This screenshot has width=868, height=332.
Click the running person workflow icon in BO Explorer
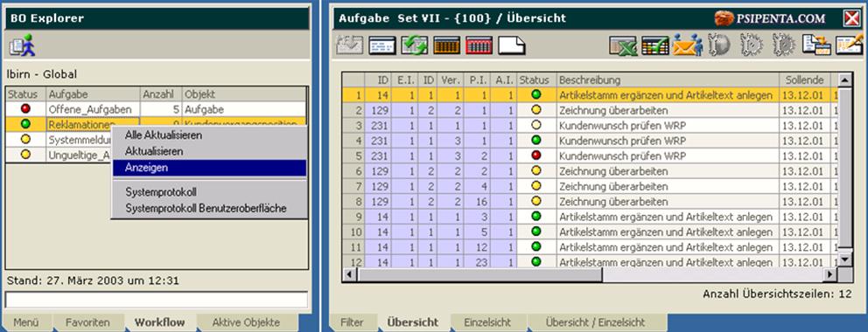(x=23, y=45)
